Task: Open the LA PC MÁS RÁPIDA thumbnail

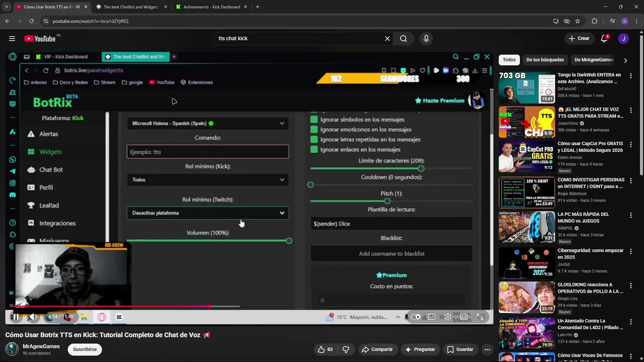Action: click(527, 227)
